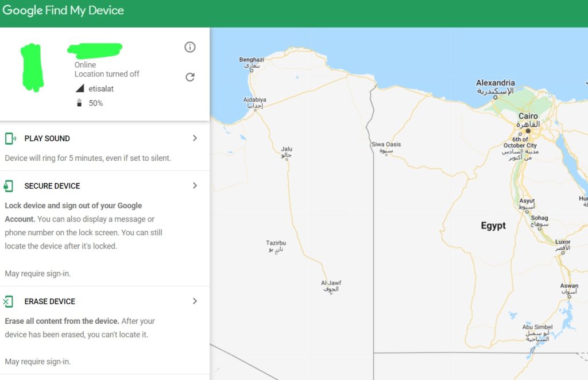This screenshot has height=380, width=588.
Task: Expand the Erase Device chevron arrow
Action: coord(195,301)
